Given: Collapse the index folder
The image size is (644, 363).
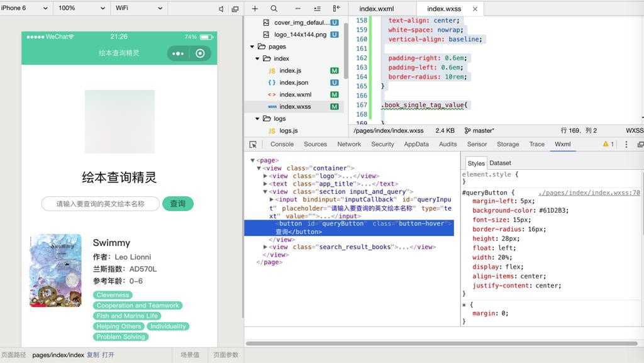Looking at the screenshot, I should (x=257, y=59).
